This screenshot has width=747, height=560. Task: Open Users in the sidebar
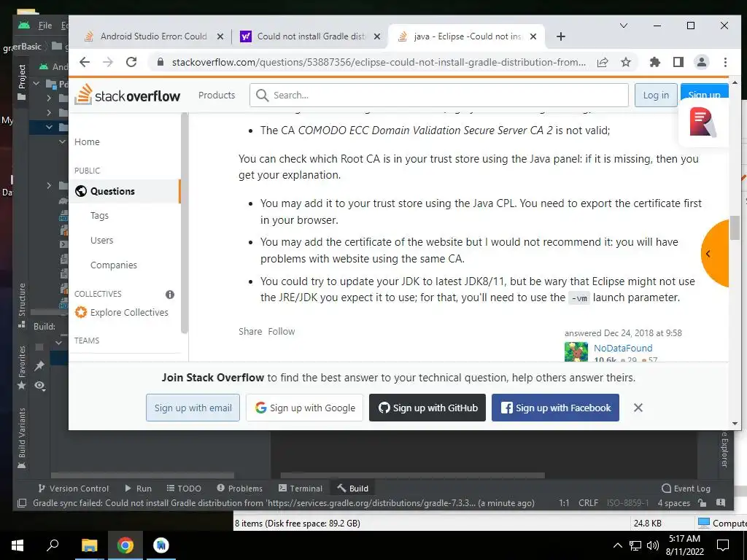(x=101, y=240)
